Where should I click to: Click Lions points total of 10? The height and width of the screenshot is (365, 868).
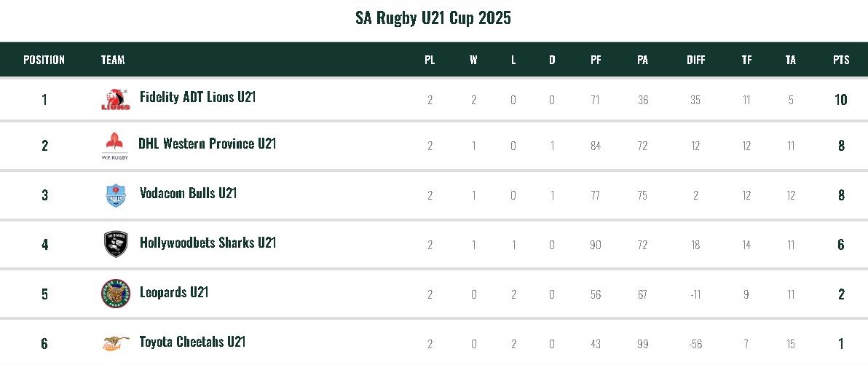[x=841, y=100]
